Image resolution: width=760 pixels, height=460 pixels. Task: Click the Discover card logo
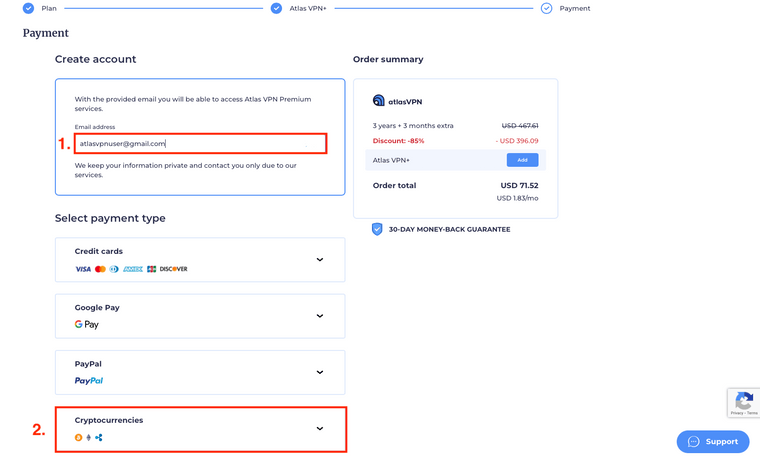tap(174, 269)
